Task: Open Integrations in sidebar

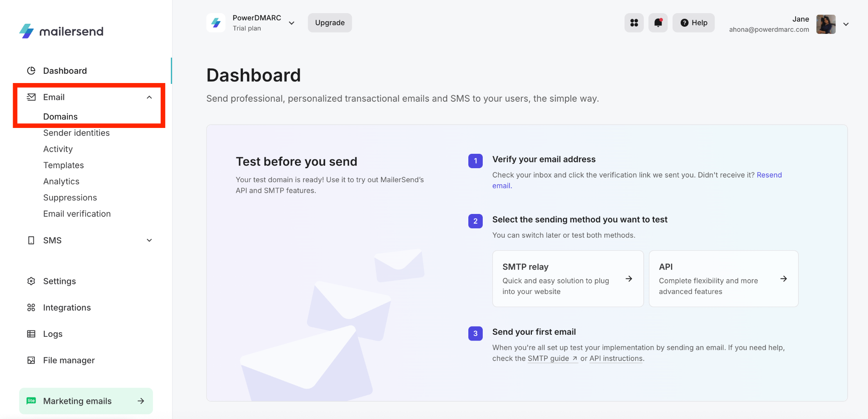Action: 67,308
